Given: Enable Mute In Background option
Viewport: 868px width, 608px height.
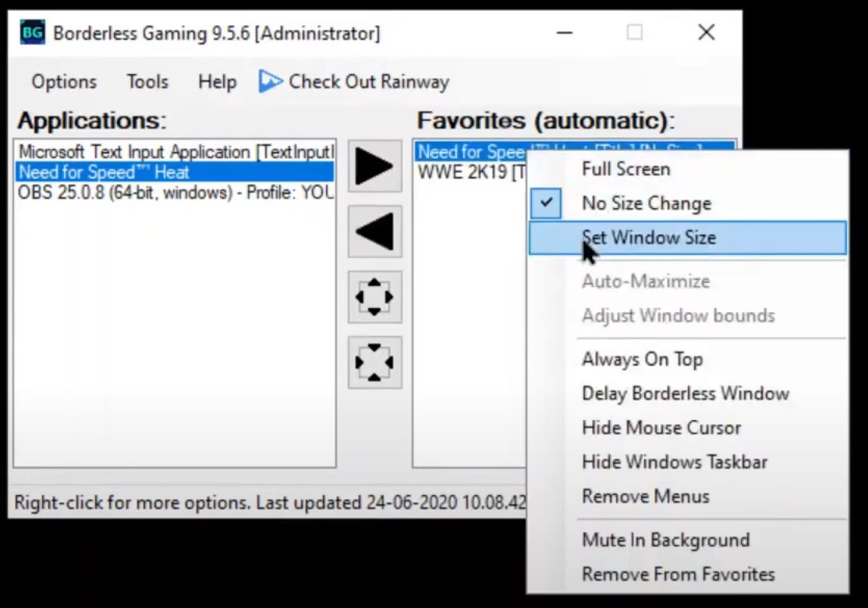Looking at the screenshot, I should point(665,540).
